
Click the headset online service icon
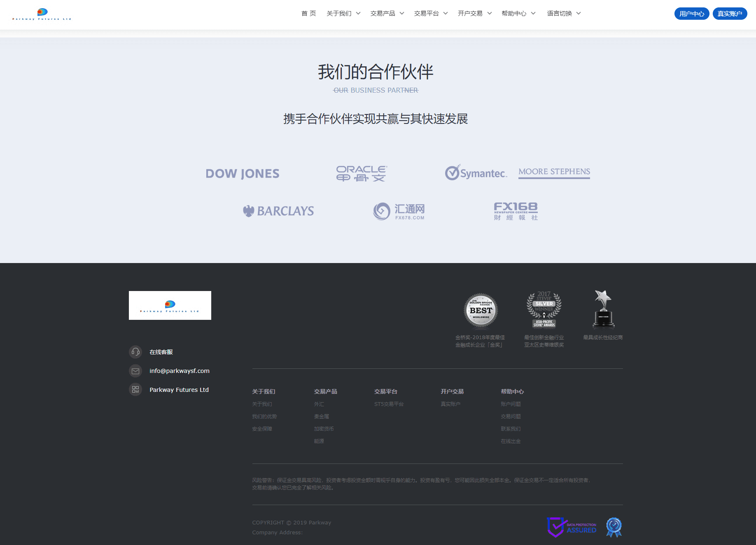click(135, 352)
